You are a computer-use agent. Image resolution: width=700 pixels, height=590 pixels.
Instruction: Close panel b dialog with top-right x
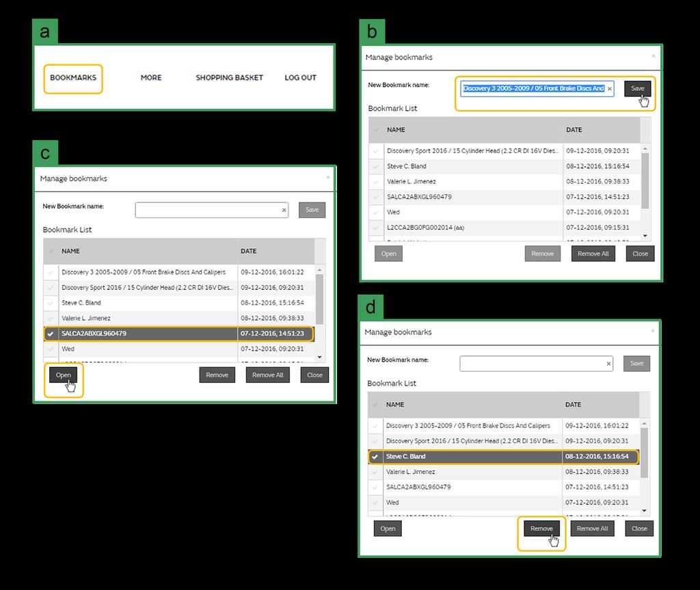pos(653,56)
